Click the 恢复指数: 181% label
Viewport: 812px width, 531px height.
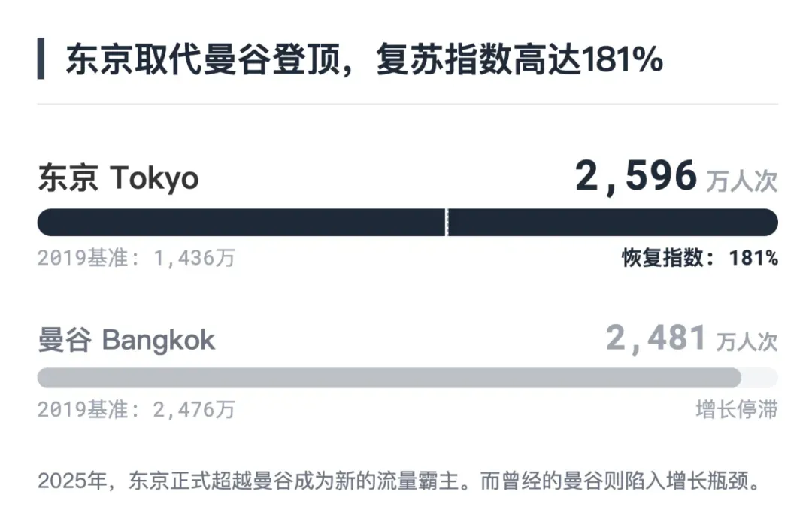[700, 257]
